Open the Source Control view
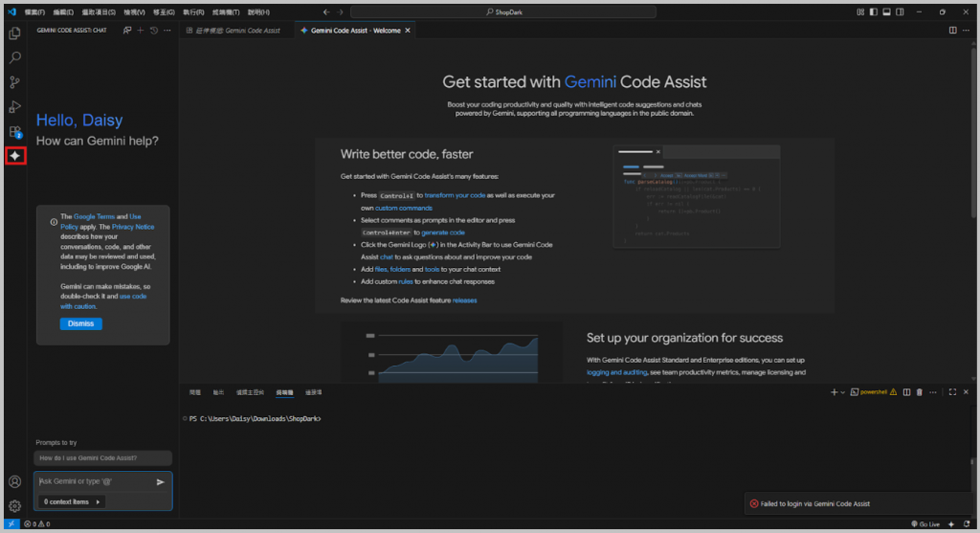This screenshot has width=980, height=533. pyautogui.click(x=15, y=82)
